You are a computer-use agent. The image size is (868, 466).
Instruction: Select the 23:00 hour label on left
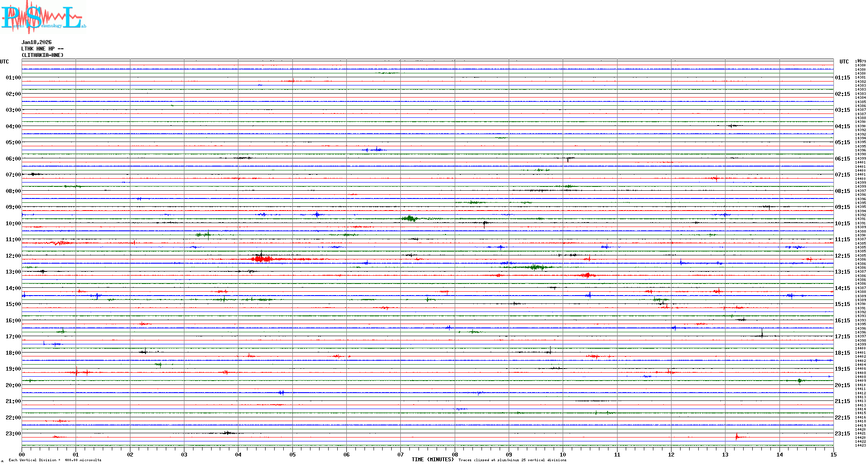13,434
